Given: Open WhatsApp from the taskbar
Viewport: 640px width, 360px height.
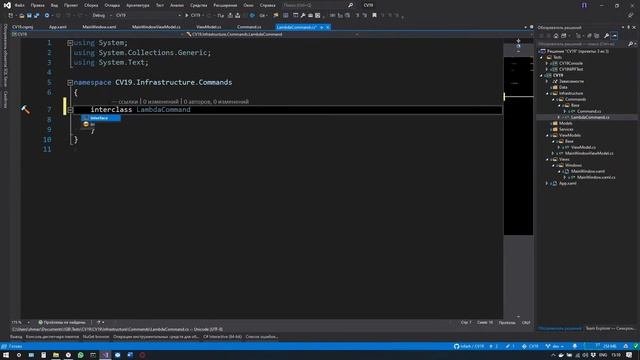Looking at the screenshot, I should 80,355.
